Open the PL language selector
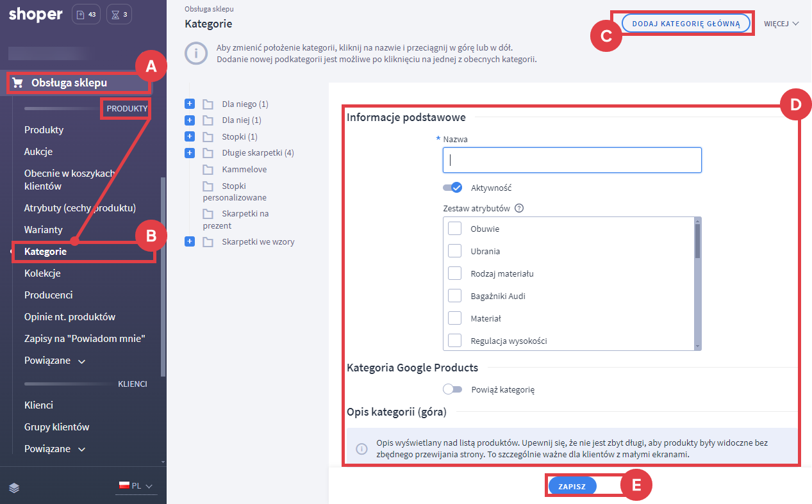This screenshot has height=504, width=812. click(136, 486)
